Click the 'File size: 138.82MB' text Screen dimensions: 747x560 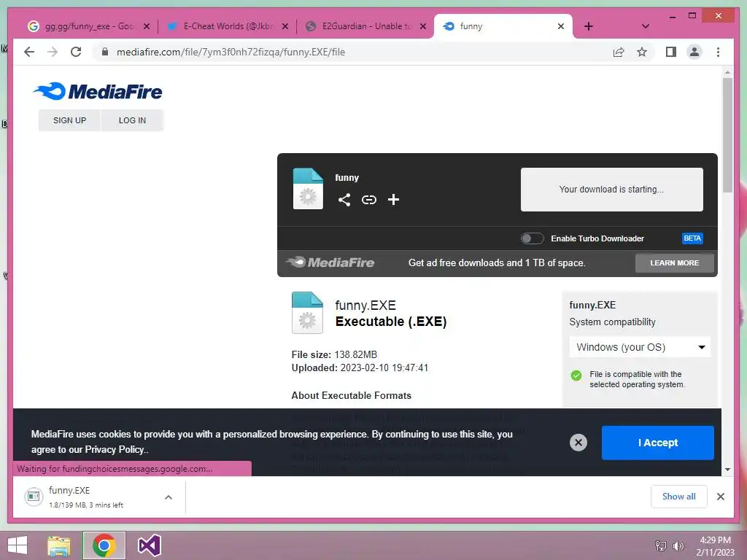click(334, 354)
